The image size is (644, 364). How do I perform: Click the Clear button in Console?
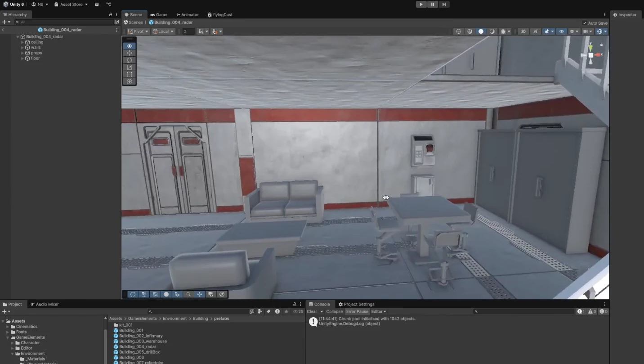(312, 311)
